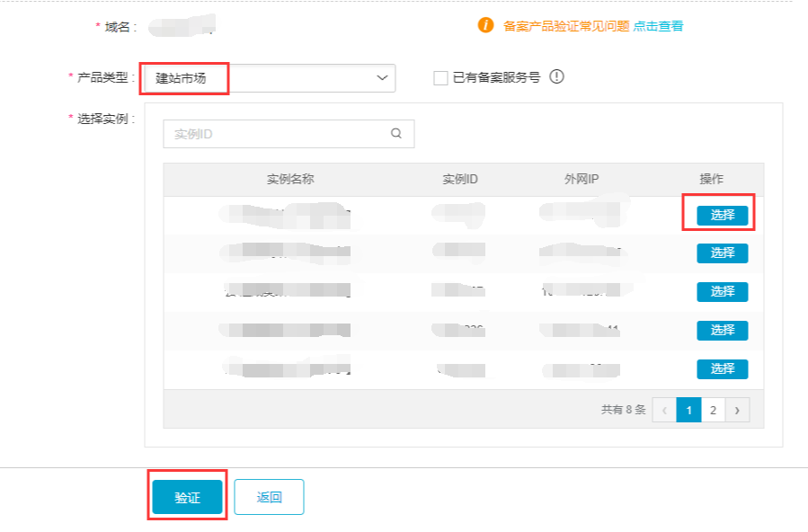
Task: Go to the next page using the right arrow
Action: click(x=737, y=410)
